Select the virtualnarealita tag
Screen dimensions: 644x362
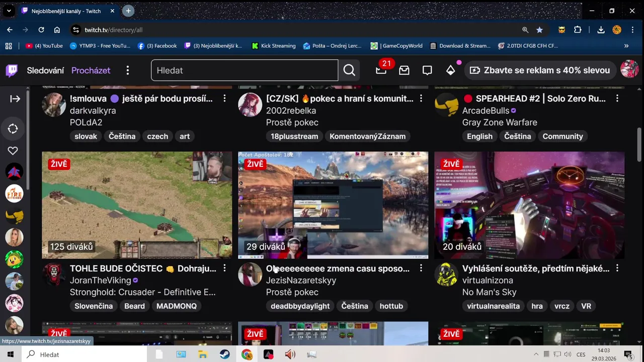pyautogui.click(x=493, y=306)
